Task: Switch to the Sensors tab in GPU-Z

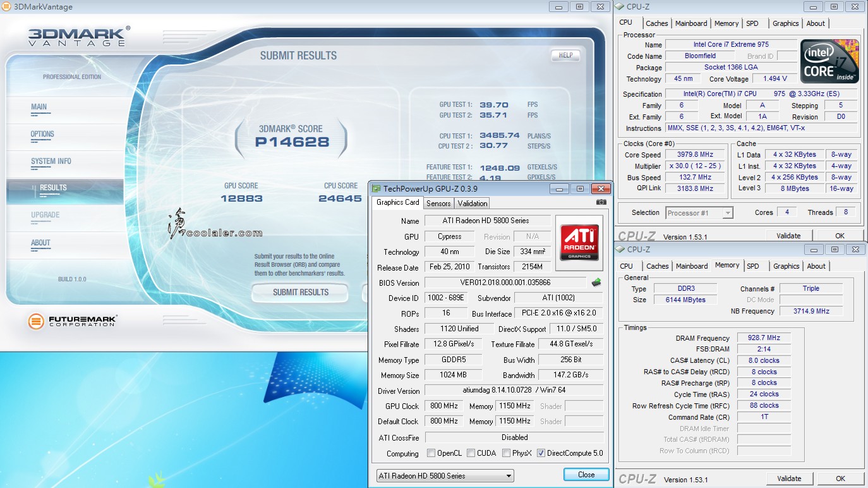Action: tap(438, 204)
